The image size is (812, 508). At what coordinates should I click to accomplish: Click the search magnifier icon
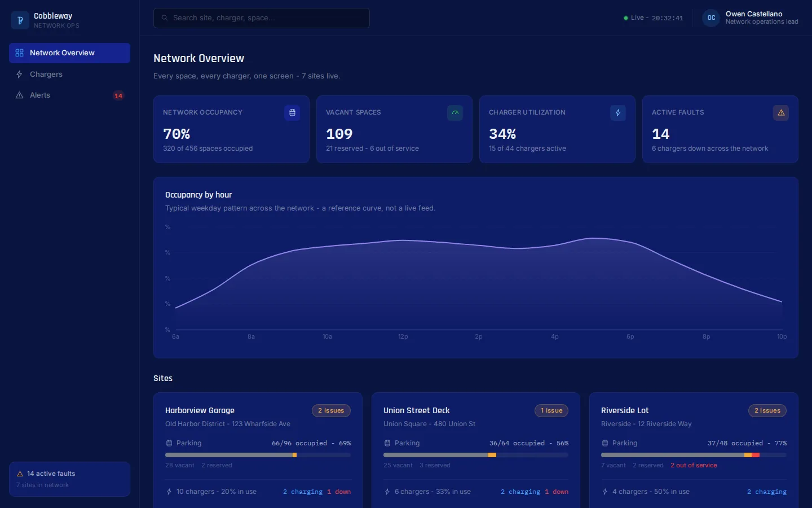pyautogui.click(x=165, y=18)
